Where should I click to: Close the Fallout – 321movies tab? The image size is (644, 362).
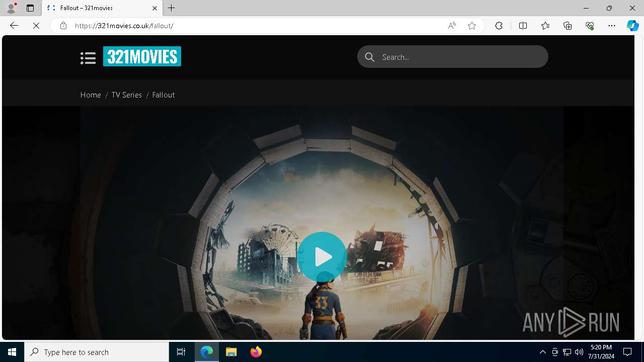pos(154,8)
